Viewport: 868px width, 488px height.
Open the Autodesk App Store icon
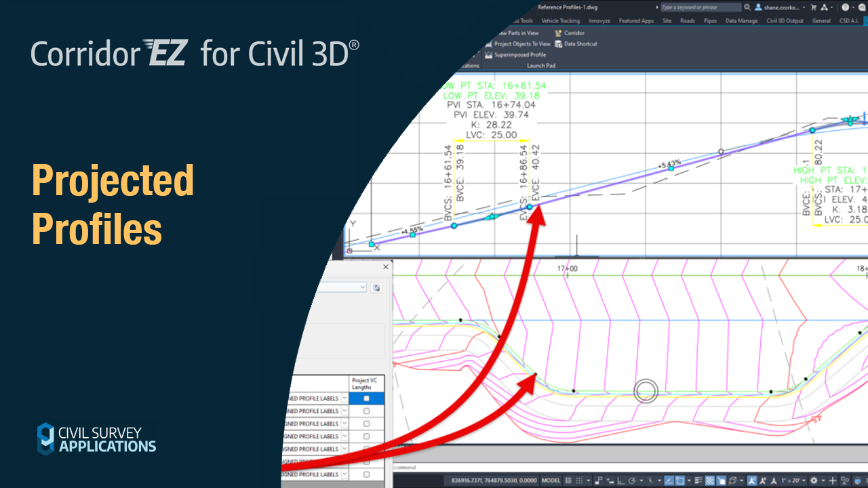tap(824, 7)
